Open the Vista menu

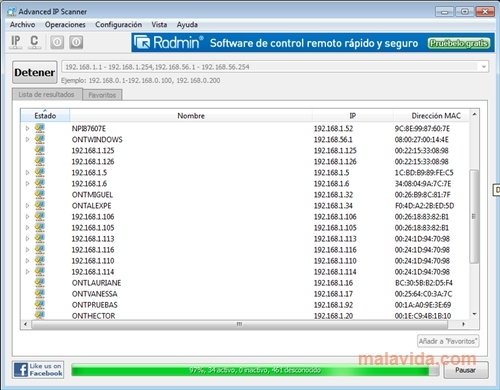pos(159,25)
